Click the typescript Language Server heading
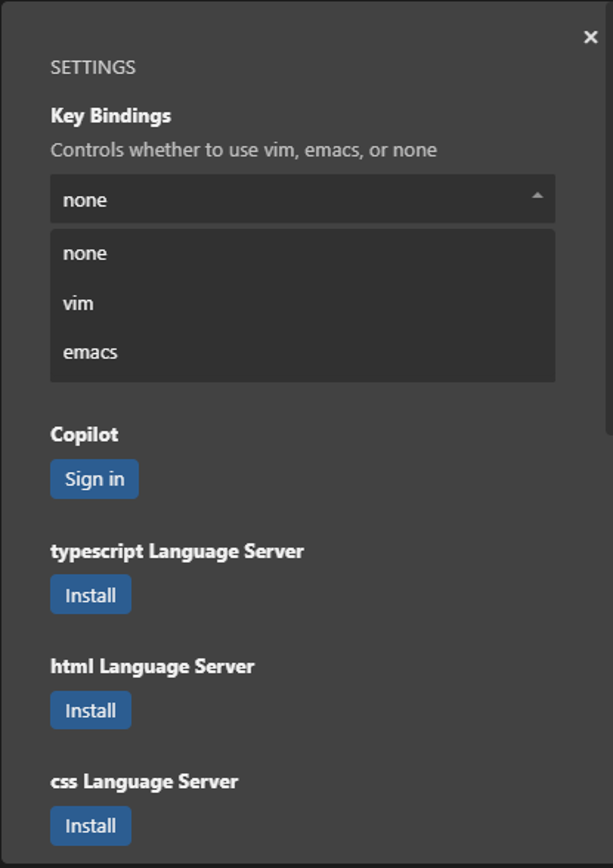This screenshot has height=868, width=613. point(177,552)
